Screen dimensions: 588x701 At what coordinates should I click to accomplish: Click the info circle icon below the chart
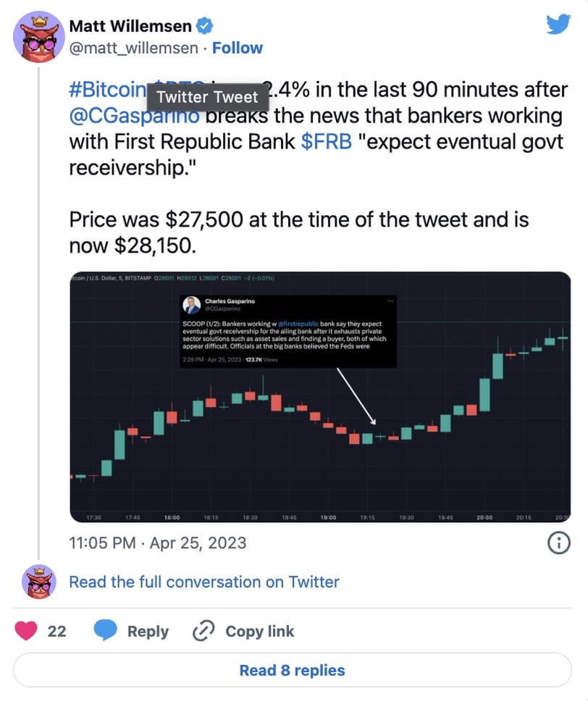tap(558, 542)
